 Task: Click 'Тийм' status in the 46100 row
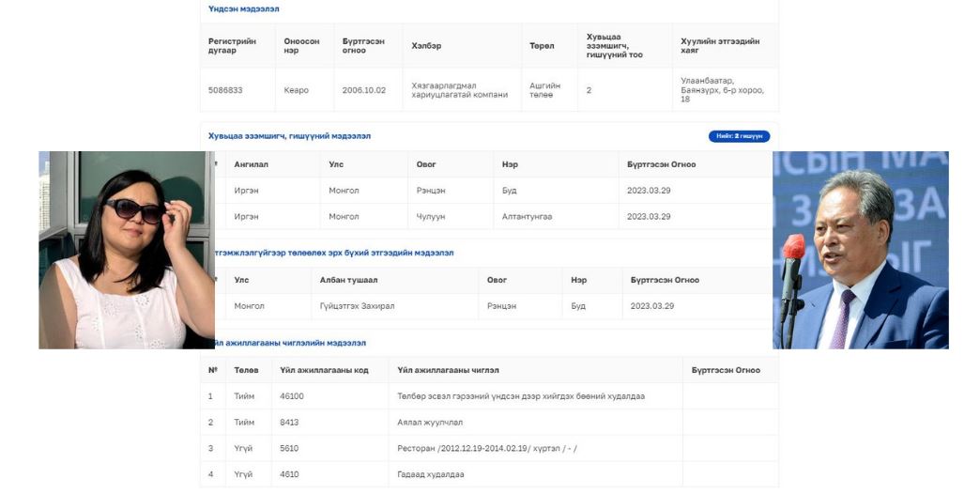tap(244, 396)
